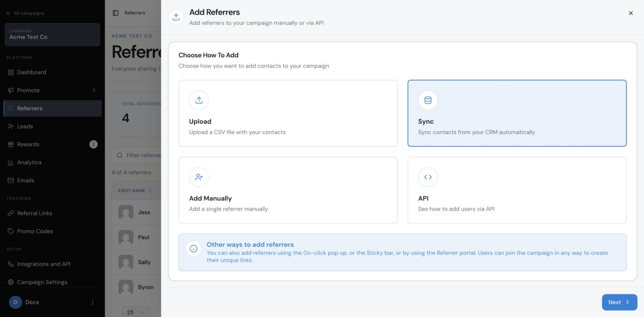This screenshot has width=644, height=317.
Task: Click the Sync database icon
Action: point(428,100)
